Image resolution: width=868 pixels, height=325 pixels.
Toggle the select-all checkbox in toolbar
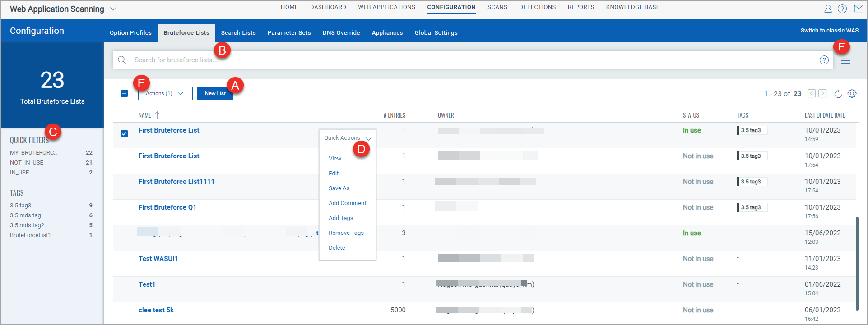coord(124,93)
